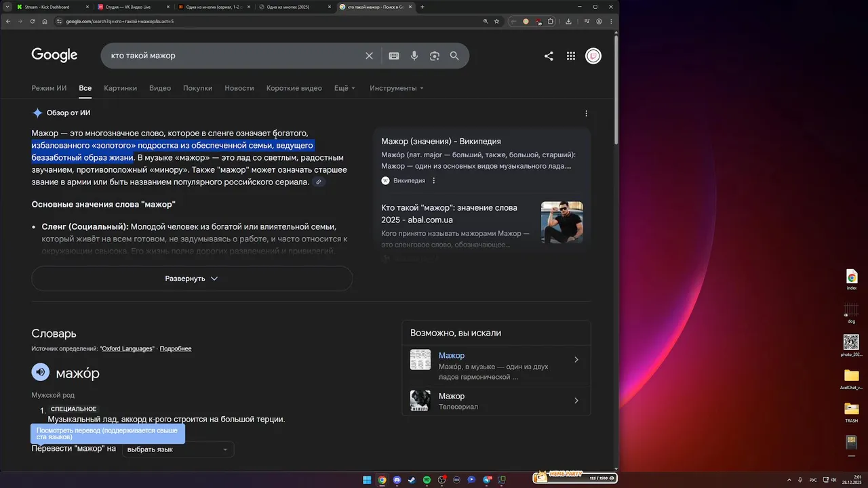Open Chrome extensions puzzle icon

(x=551, y=21)
